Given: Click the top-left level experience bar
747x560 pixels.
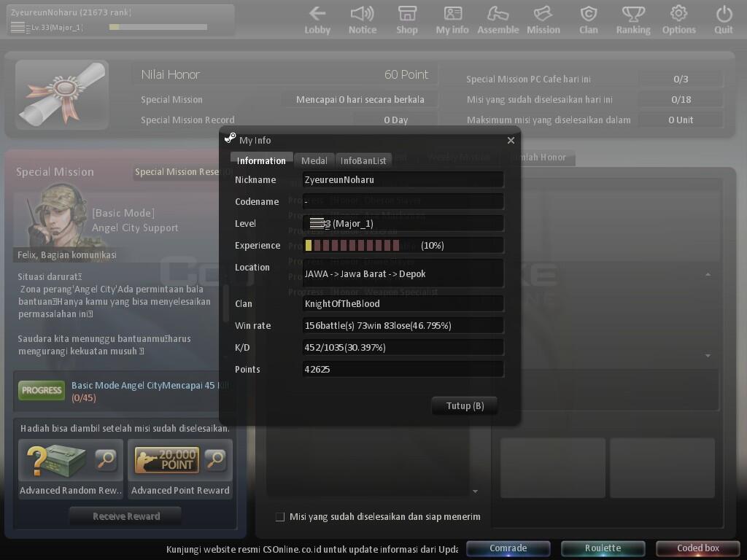Looking at the screenshot, I should [x=158, y=27].
